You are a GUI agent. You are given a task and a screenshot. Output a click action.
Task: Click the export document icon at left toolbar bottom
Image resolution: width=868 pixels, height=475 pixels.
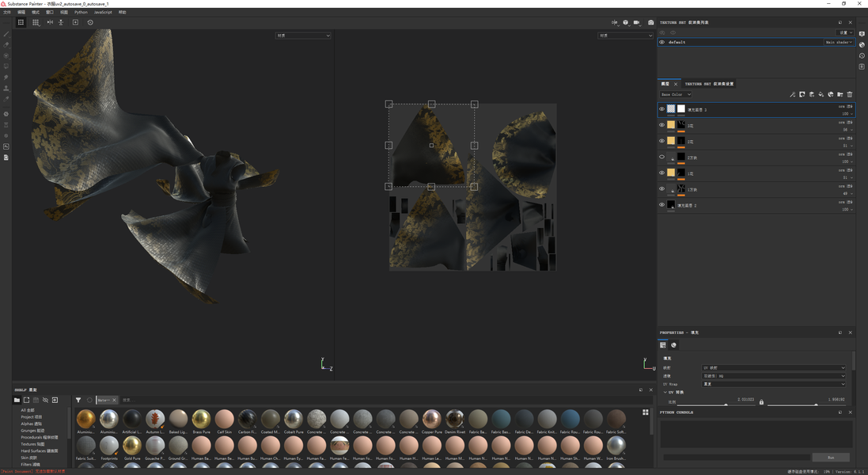coord(6,158)
